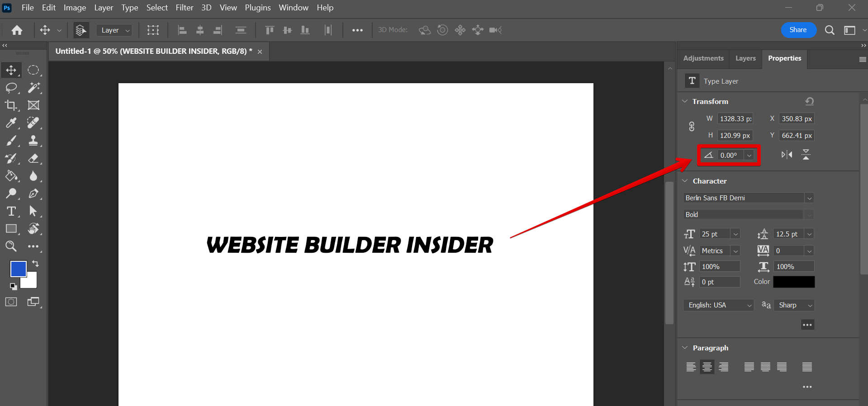The image size is (868, 406).
Task: Select the Crop tool
Action: [11, 105]
